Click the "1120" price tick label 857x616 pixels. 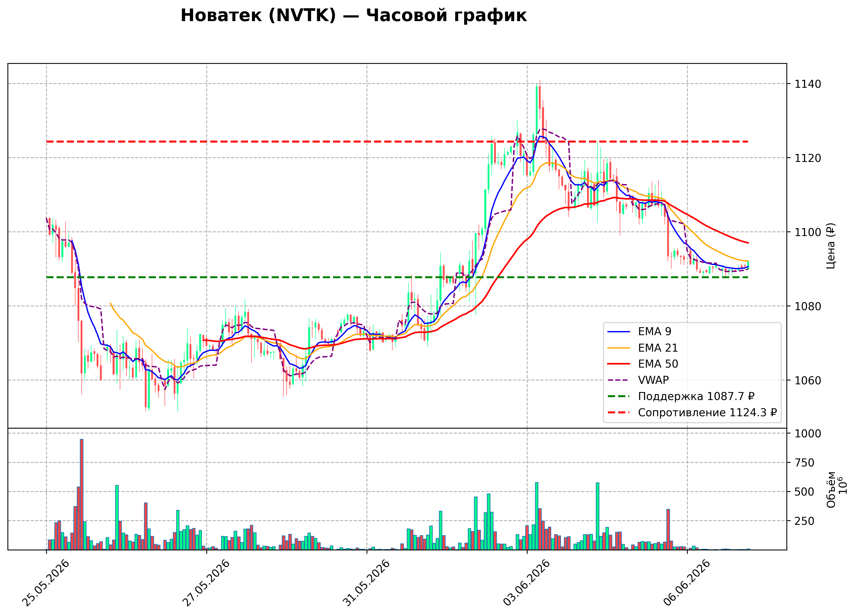pos(808,158)
